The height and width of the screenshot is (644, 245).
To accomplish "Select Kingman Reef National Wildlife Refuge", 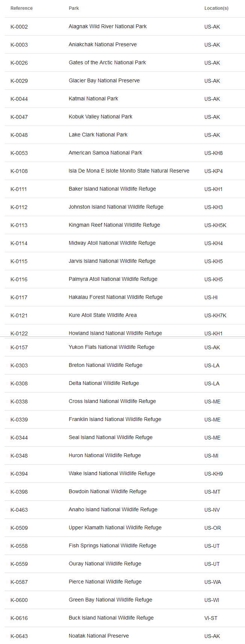I will [x=114, y=225].
